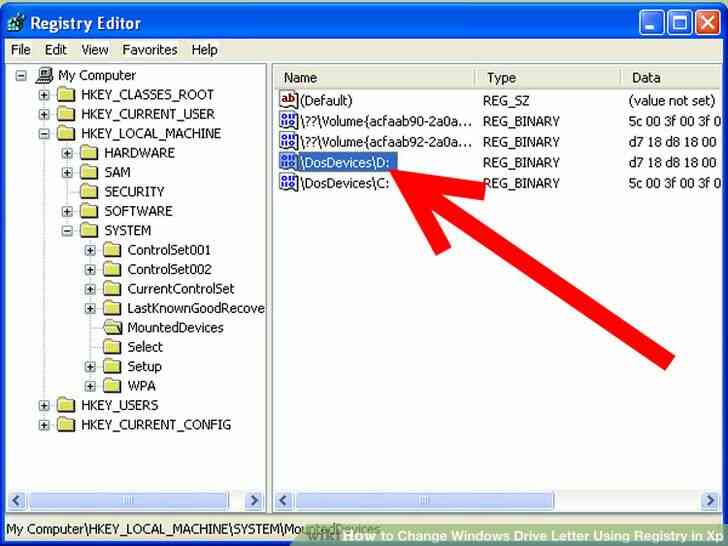
Task: Select the \DosDevices\C: value name
Action: click(x=345, y=183)
